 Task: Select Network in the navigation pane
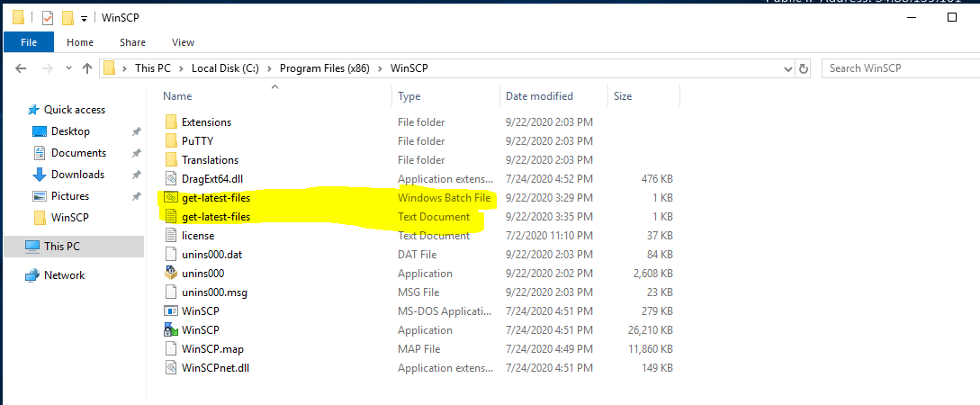click(64, 275)
